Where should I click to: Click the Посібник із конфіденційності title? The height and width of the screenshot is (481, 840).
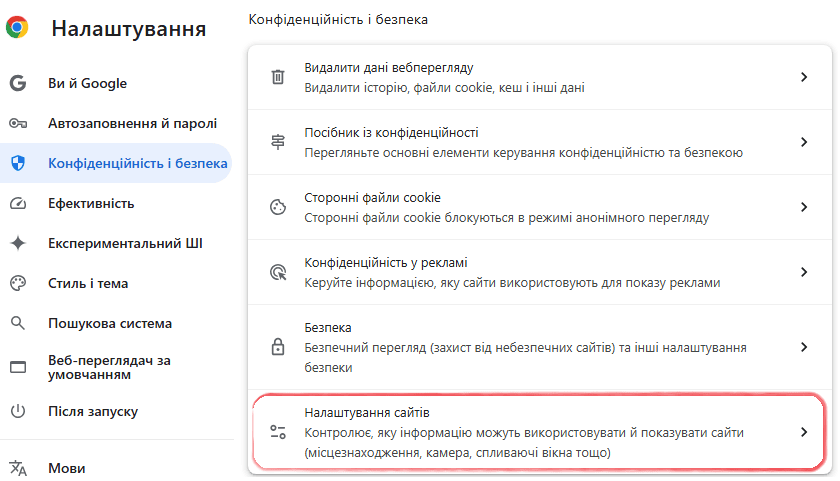[391, 132]
